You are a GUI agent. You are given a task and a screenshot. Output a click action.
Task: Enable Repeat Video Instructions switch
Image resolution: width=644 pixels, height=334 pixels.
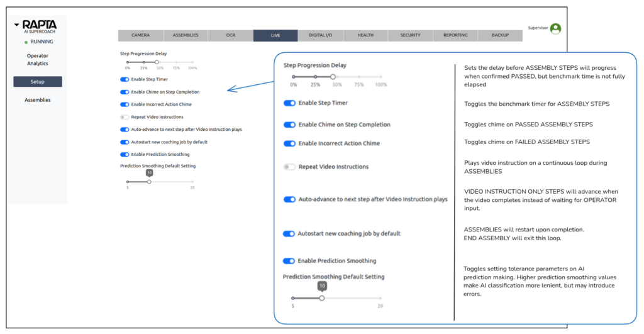tap(125, 117)
